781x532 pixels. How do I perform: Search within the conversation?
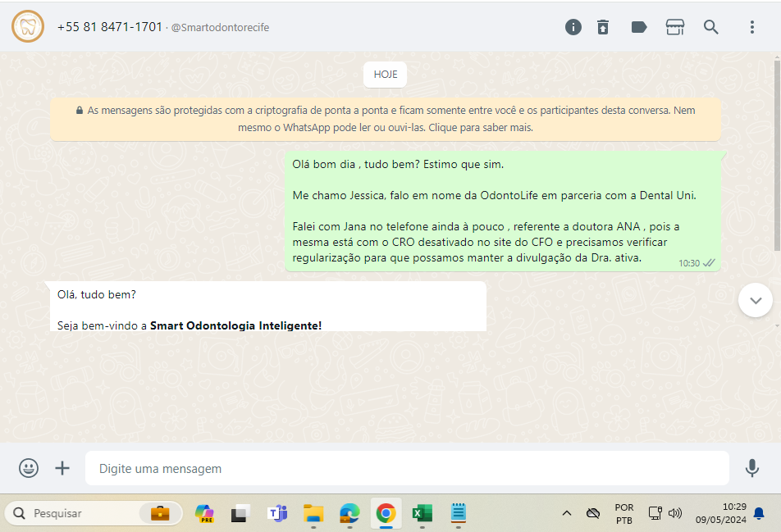(710, 27)
